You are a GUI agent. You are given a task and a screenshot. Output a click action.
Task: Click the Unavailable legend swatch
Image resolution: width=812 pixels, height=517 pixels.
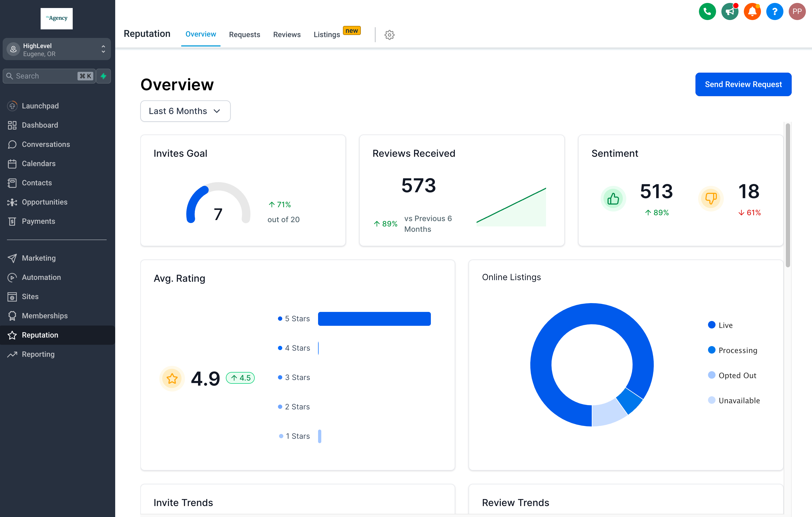click(712, 400)
